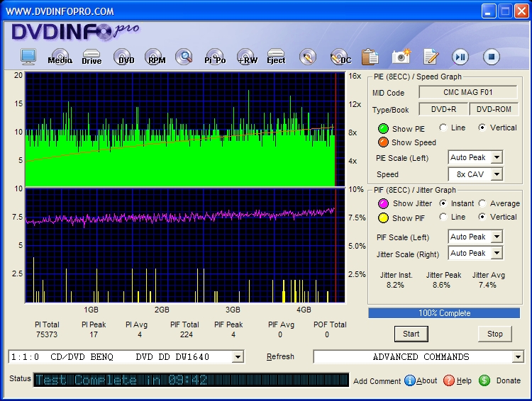The width and height of the screenshot is (532, 401).
Task: Click the Start button
Action: coord(411,334)
